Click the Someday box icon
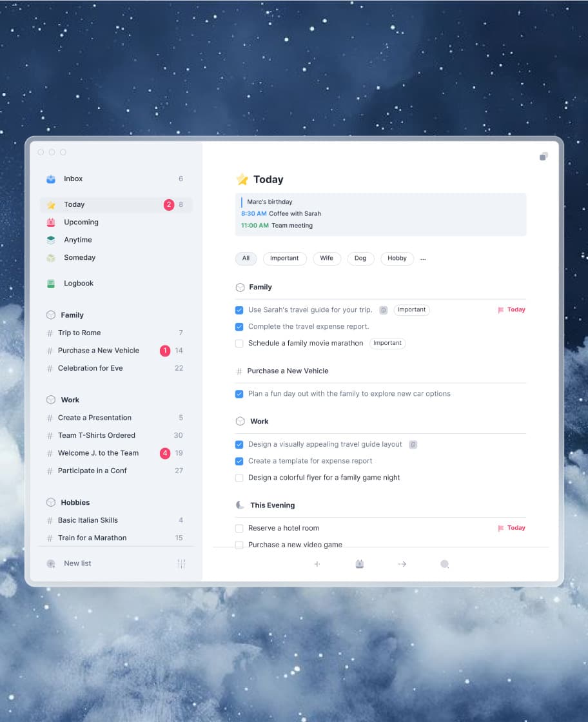Viewport: 588px width, 722px height. 51,258
